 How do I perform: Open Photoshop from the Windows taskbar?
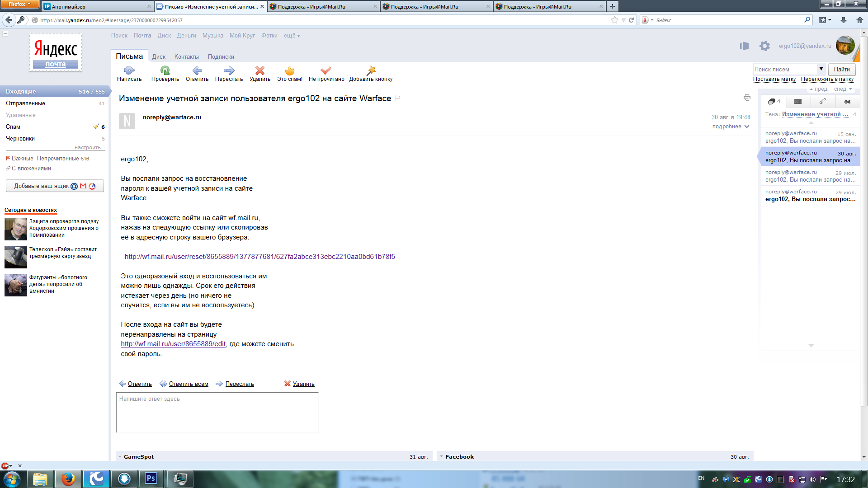(151, 479)
